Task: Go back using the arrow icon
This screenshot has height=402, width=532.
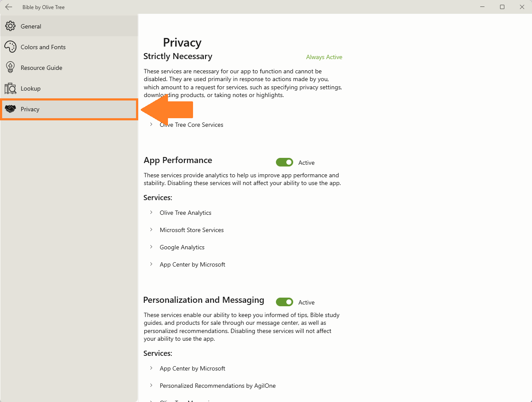Action: 9,7
